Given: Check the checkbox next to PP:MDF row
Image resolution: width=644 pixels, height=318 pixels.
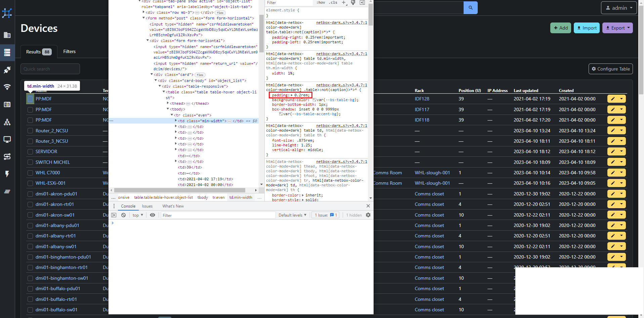Looking at the screenshot, I should click(x=30, y=99).
